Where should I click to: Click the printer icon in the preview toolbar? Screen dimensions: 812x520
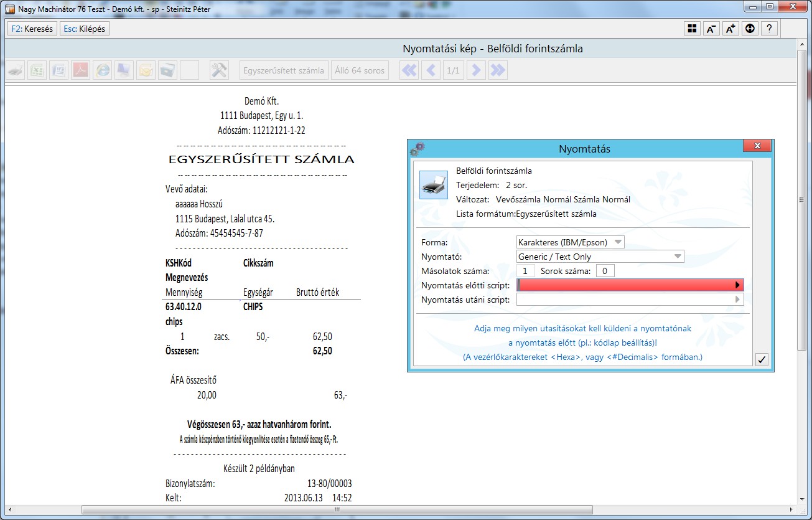[16, 70]
